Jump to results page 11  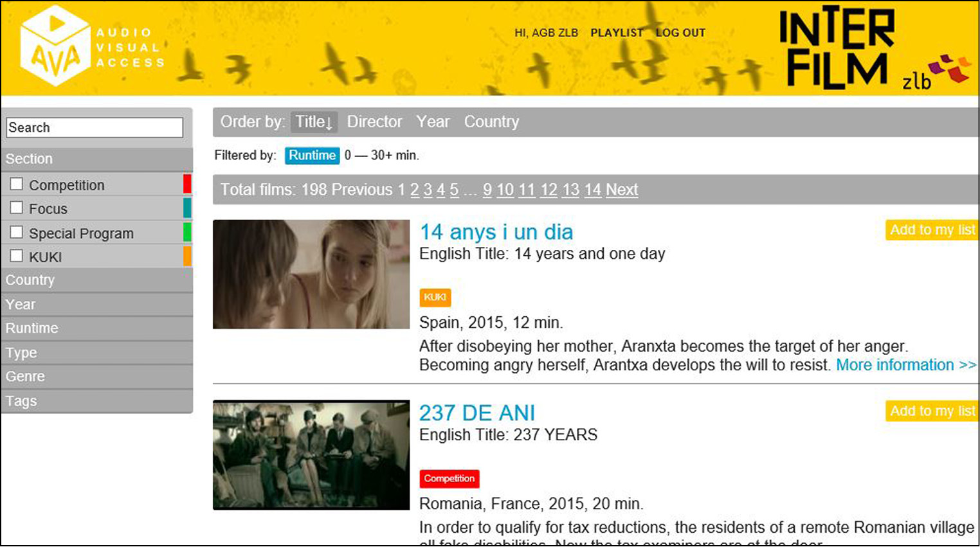527,190
